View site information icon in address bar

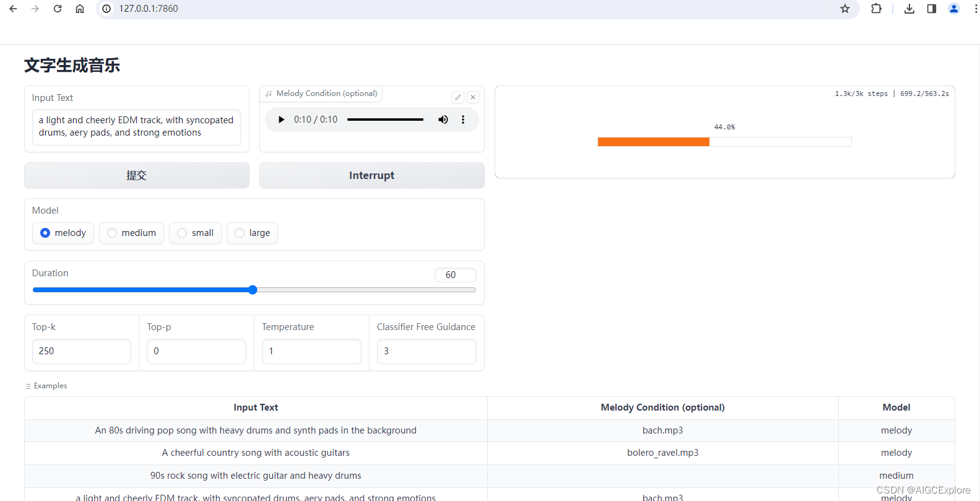106,9
